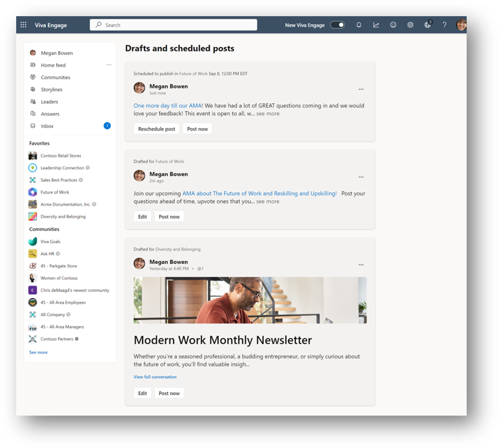Open the newsletter banner image
The image size is (499, 448).
tap(250, 300)
